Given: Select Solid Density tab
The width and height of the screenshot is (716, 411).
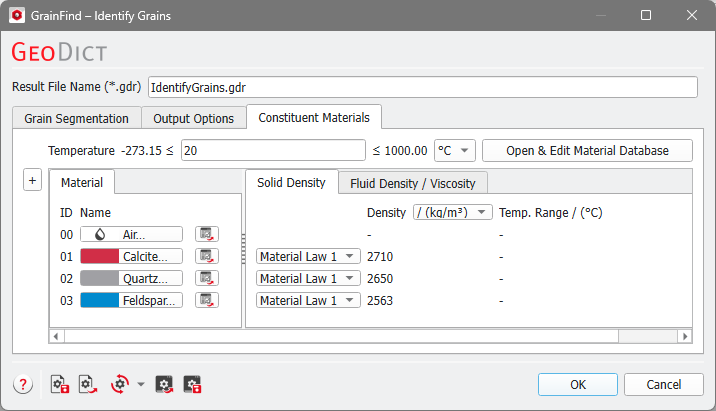Looking at the screenshot, I should click(x=291, y=182).
